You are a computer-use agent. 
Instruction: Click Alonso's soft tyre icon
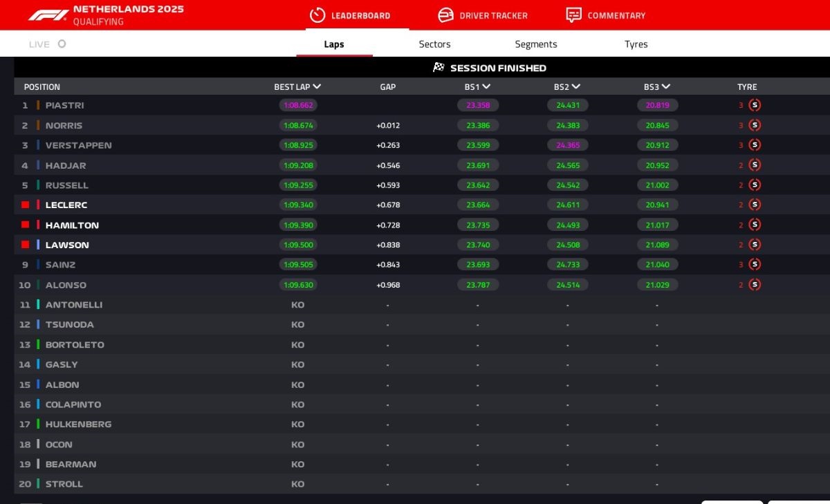(755, 285)
